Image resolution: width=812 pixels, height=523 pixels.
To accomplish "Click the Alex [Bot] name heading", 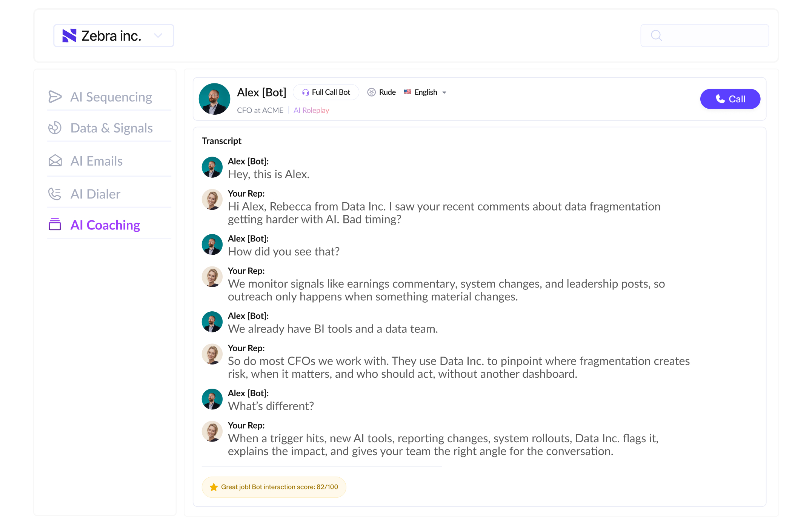I will [x=261, y=92].
